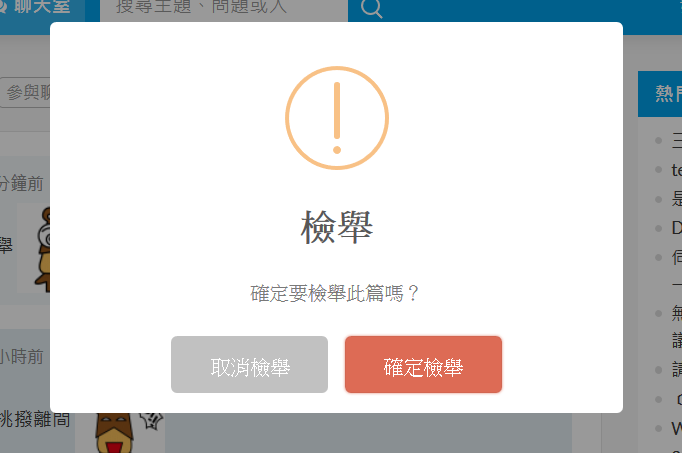Click the 參與聊 button behind dialog
Viewport: 682px width, 453px height.
[x=25, y=93]
